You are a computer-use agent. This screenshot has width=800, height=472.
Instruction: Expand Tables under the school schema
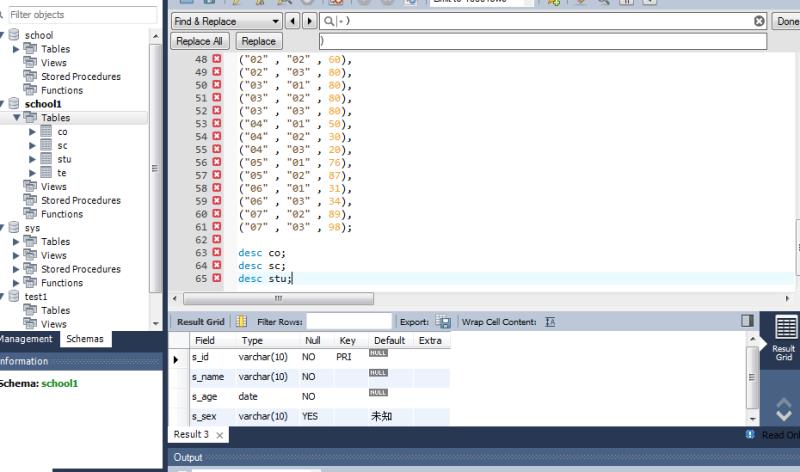tap(16, 49)
